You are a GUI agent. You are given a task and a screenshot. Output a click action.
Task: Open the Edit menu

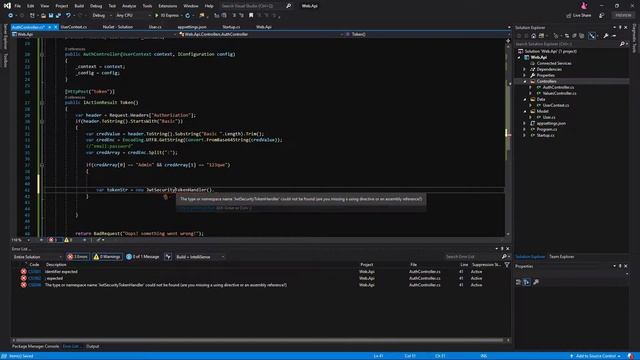[31, 6]
